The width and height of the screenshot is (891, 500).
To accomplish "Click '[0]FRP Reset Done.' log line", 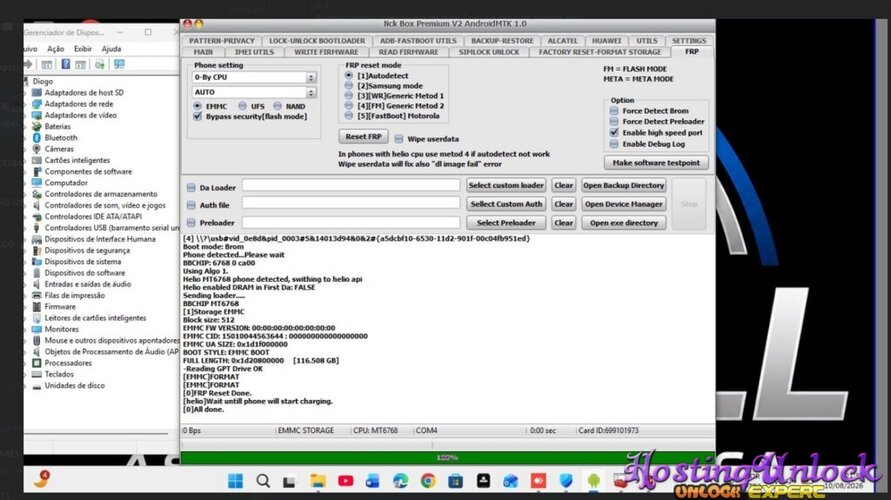I will 217,393.
